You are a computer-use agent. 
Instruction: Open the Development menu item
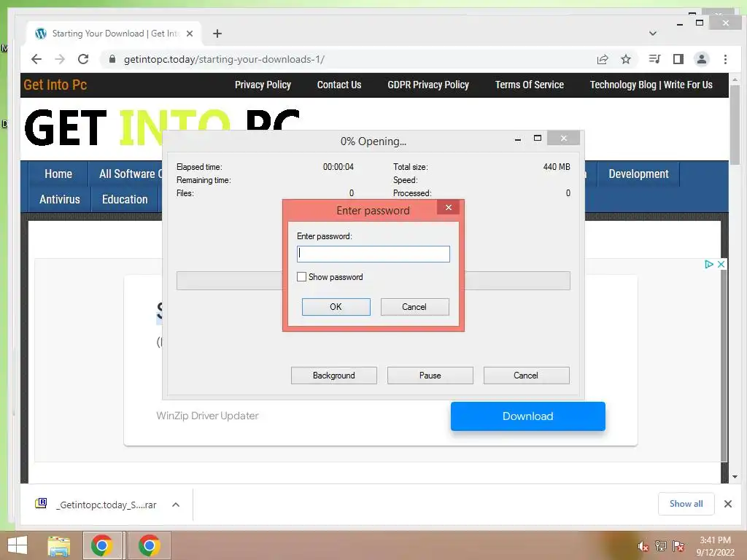tap(638, 174)
